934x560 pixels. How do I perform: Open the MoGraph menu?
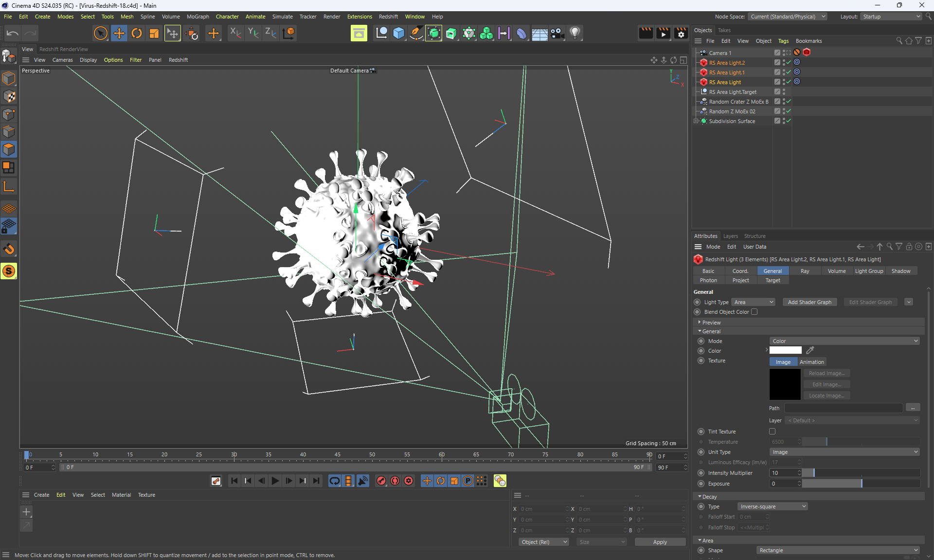tap(198, 17)
